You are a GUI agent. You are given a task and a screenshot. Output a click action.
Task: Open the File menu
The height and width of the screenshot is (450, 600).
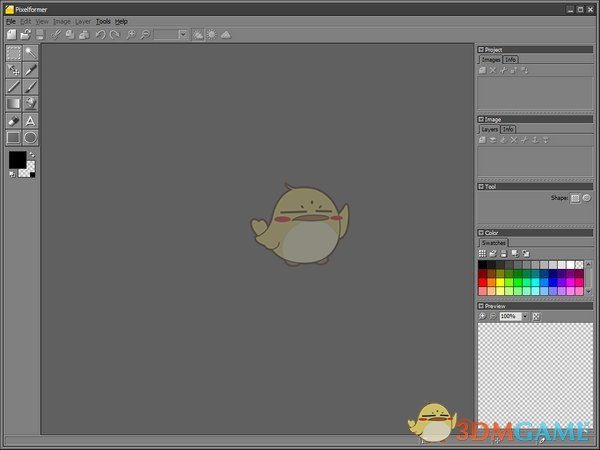pyautogui.click(x=11, y=21)
